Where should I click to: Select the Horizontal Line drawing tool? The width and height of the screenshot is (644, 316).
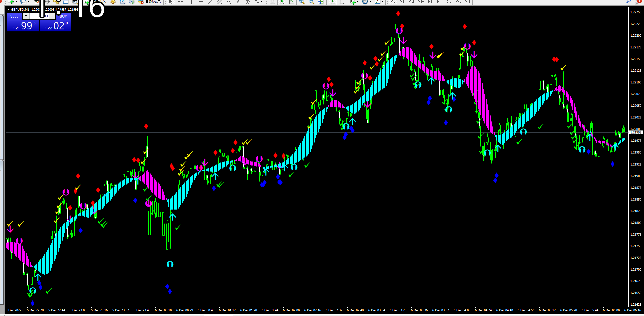point(201,2)
